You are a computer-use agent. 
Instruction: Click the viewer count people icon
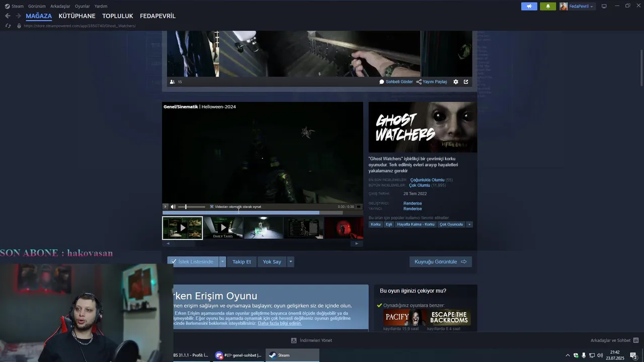point(172,81)
